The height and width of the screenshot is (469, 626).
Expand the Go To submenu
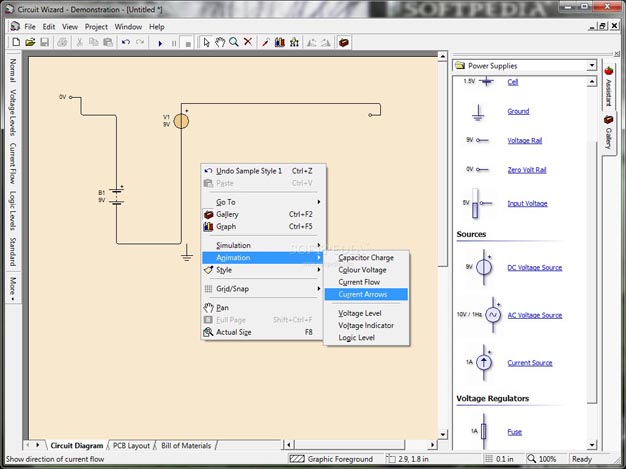[x=263, y=202]
